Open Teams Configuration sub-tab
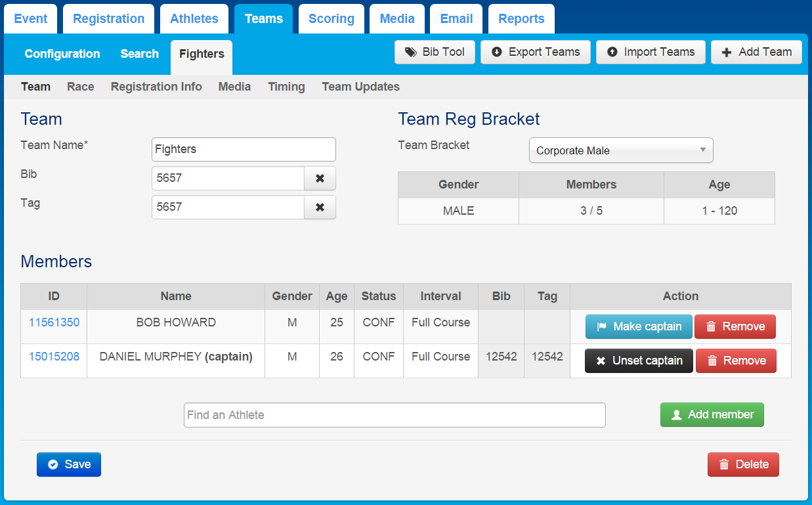This screenshot has height=505, width=812. (62, 54)
